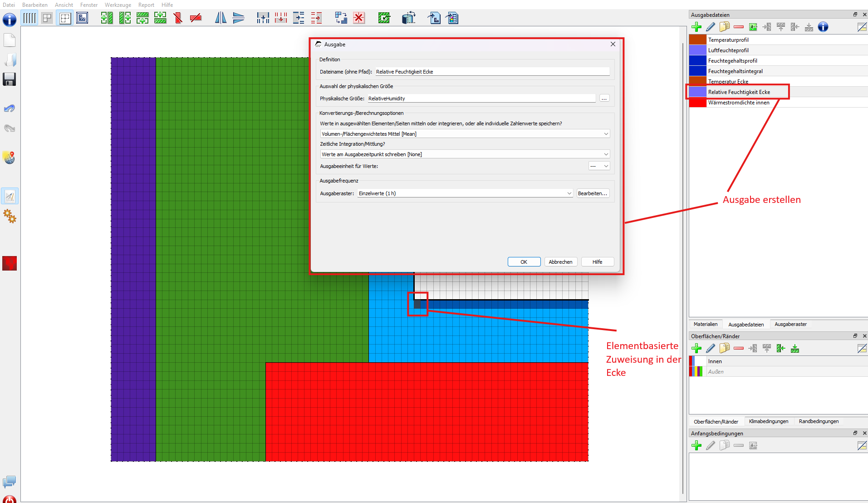Screen dimensions: 868x503
Task: Click the globe location icon in sidebar
Action: click(10, 158)
